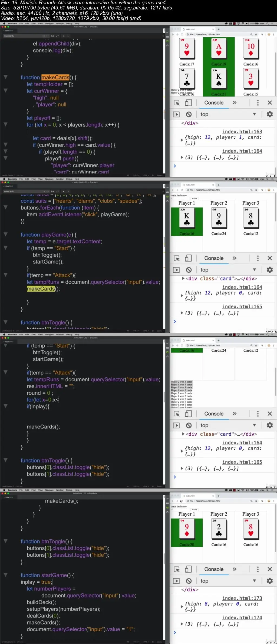Bookmark the page with the star in the first frame

click(x=256, y=34)
